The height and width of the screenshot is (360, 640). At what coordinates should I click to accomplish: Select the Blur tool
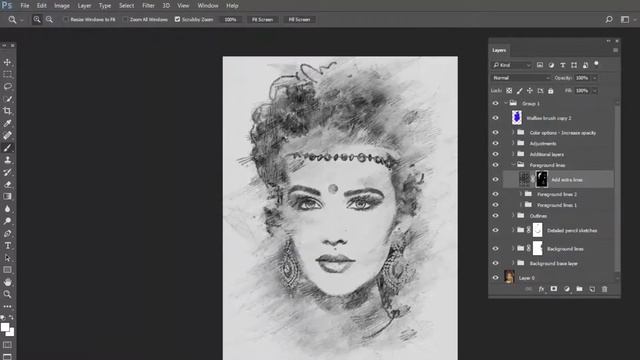7,209
